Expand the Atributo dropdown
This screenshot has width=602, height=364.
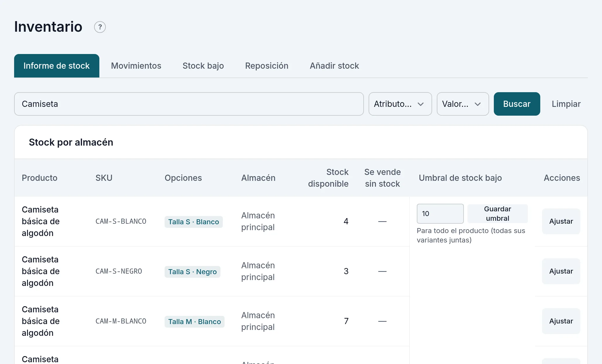click(400, 104)
